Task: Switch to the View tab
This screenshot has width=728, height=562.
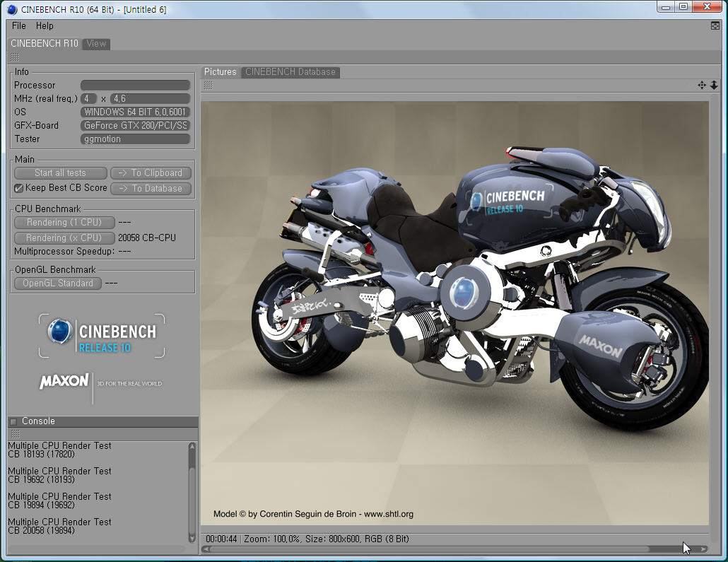Action: (96, 44)
